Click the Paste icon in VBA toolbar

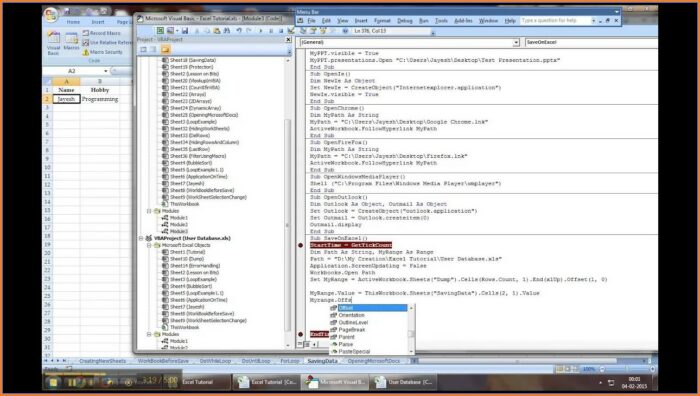pos(217,30)
